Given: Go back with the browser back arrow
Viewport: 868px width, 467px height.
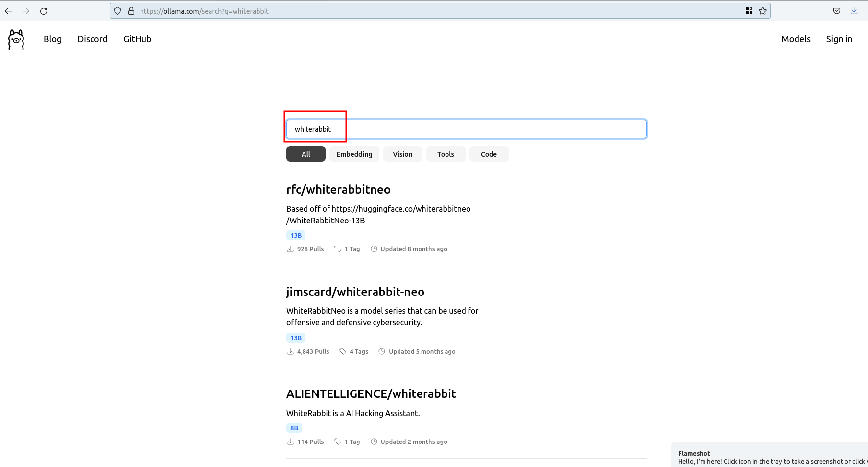Looking at the screenshot, I should (x=8, y=11).
